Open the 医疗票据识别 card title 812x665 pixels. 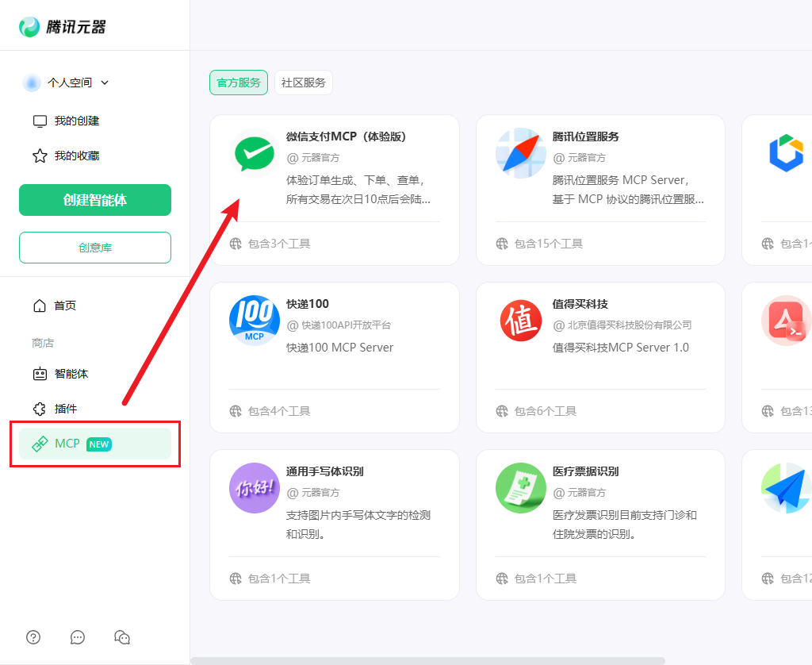586,471
